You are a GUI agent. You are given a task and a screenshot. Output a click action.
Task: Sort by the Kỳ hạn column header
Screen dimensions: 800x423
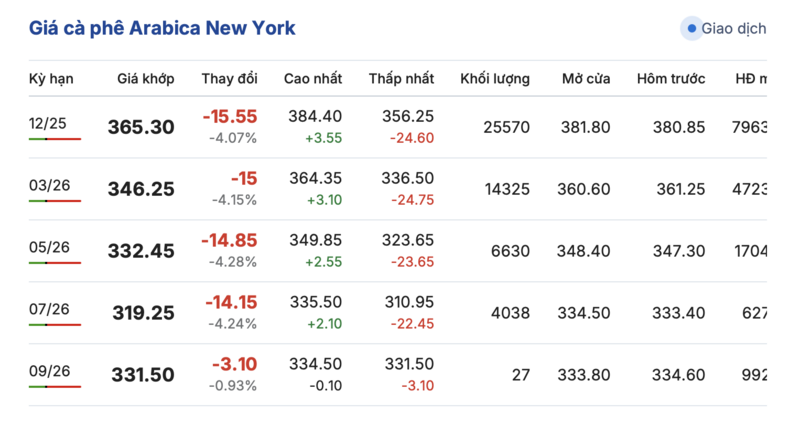click(51, 79)
